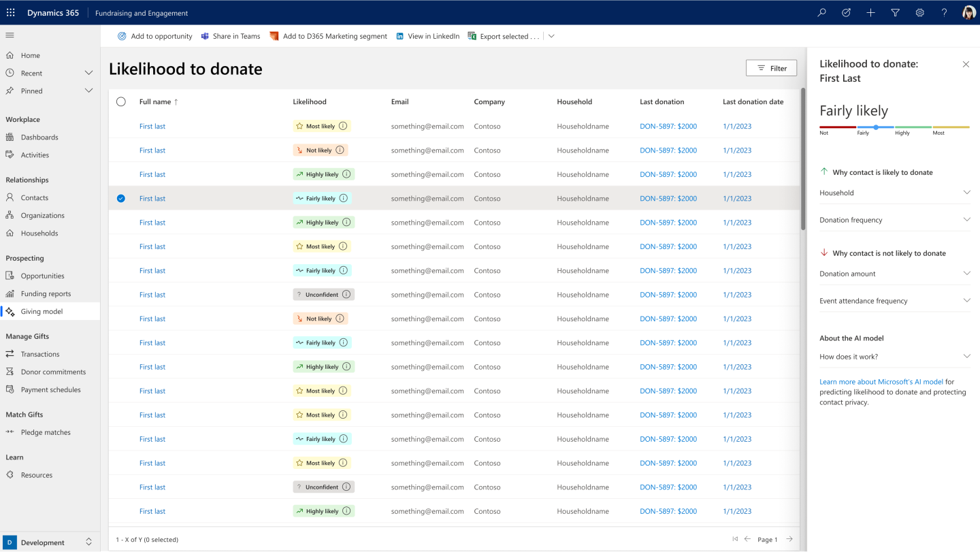Toggle the select-all circle in table header

point(121,101)
